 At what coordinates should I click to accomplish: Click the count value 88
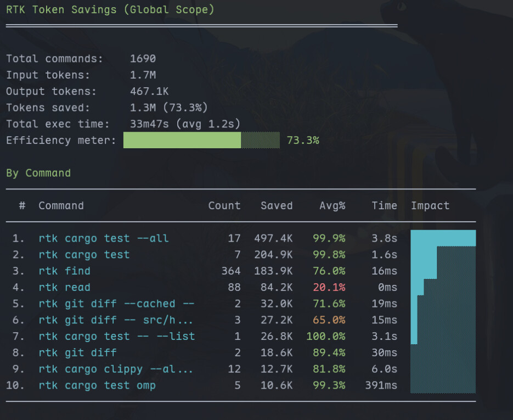pos(234,288)
